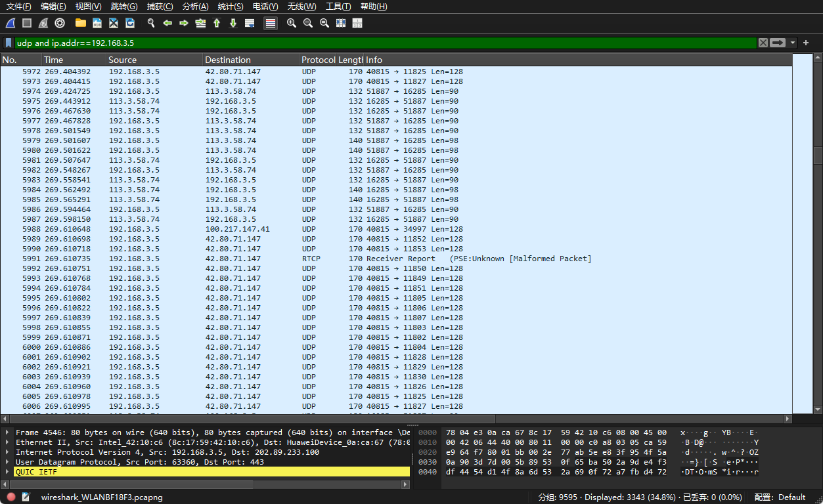Restart the current capture
823x504 pixels.
point(43,23)
